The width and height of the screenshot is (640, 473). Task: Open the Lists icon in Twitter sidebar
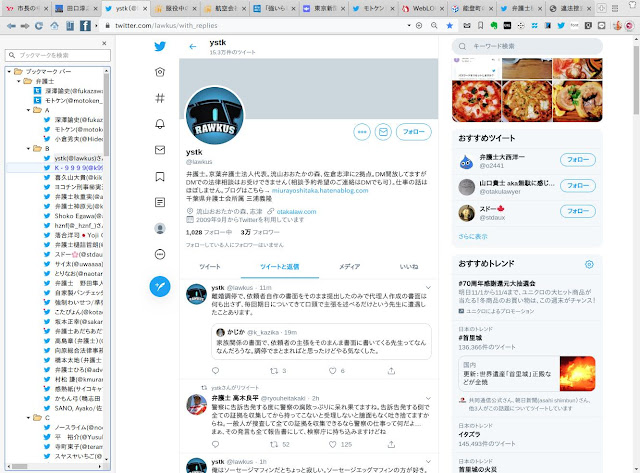point(160,202)
